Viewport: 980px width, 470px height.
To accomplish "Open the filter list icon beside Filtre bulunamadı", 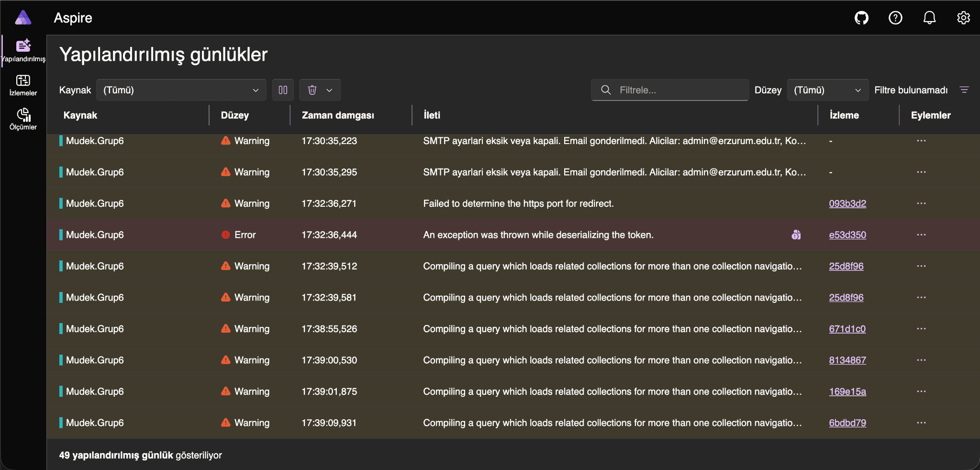I will coord(964,90).
